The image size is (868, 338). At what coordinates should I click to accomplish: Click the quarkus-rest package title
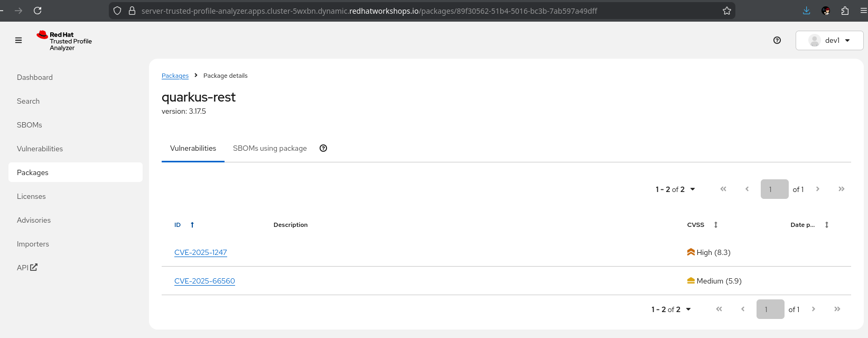[199, 97]
